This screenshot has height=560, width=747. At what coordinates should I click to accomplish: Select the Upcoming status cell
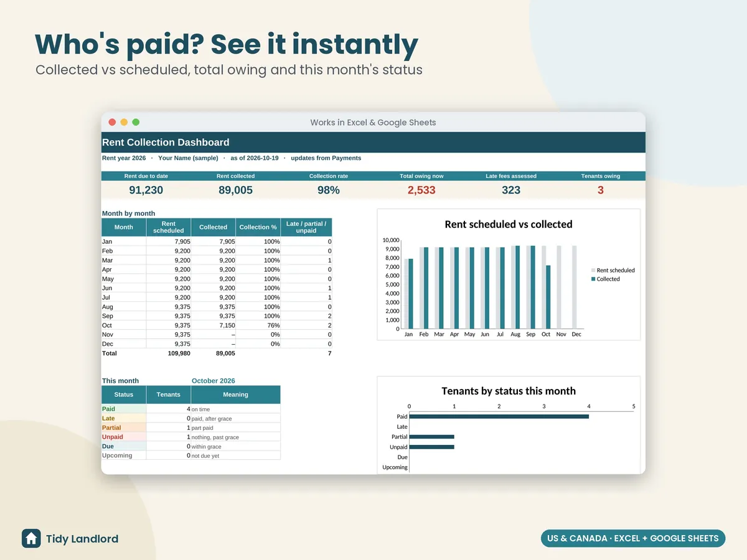[124, 455]
